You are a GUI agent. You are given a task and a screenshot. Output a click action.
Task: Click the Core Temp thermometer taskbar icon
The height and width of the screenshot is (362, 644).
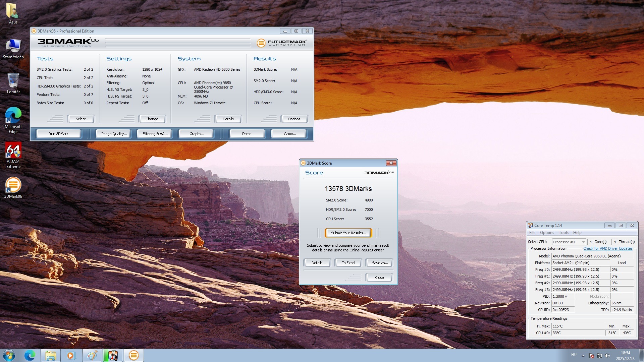[113, 355]
